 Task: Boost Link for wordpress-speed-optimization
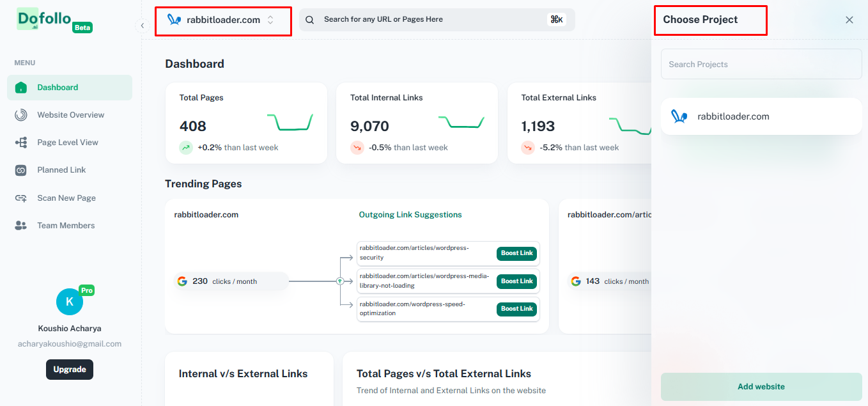(517, 309)
